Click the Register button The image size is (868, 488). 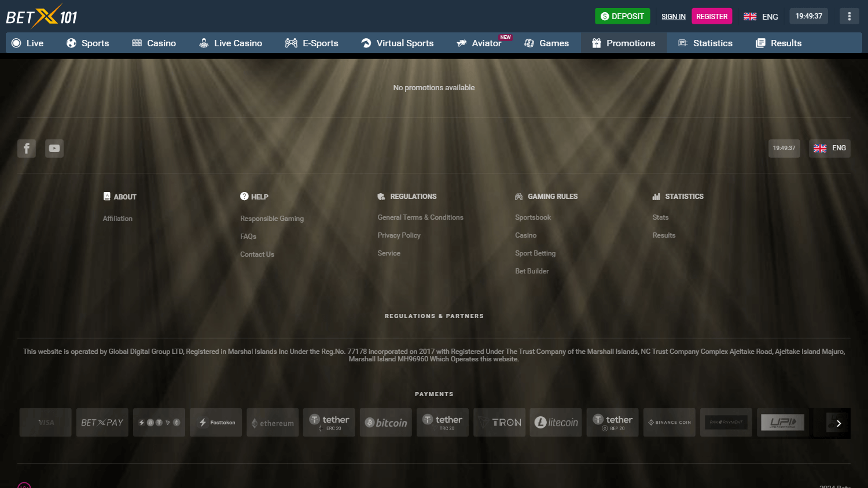[x=712, y=16]
